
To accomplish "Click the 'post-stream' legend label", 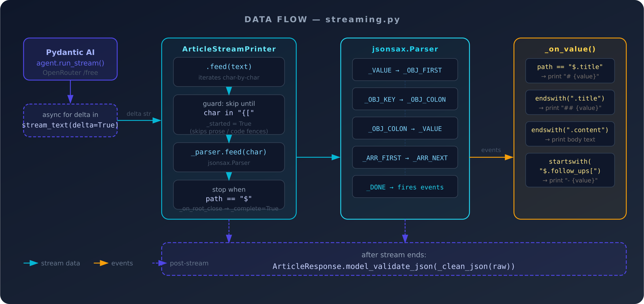I will coord(189,263).
